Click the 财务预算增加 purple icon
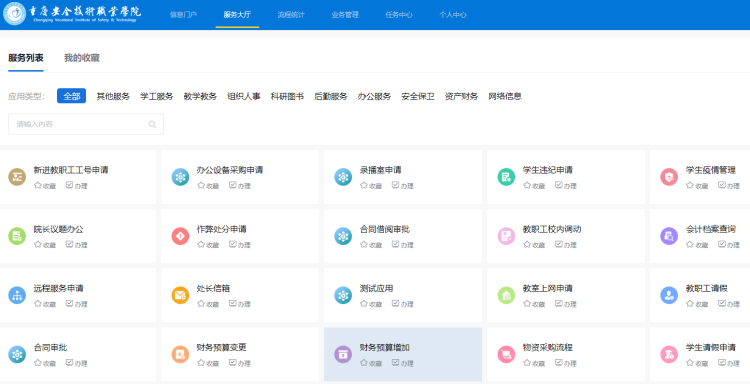 click(343, 354)
